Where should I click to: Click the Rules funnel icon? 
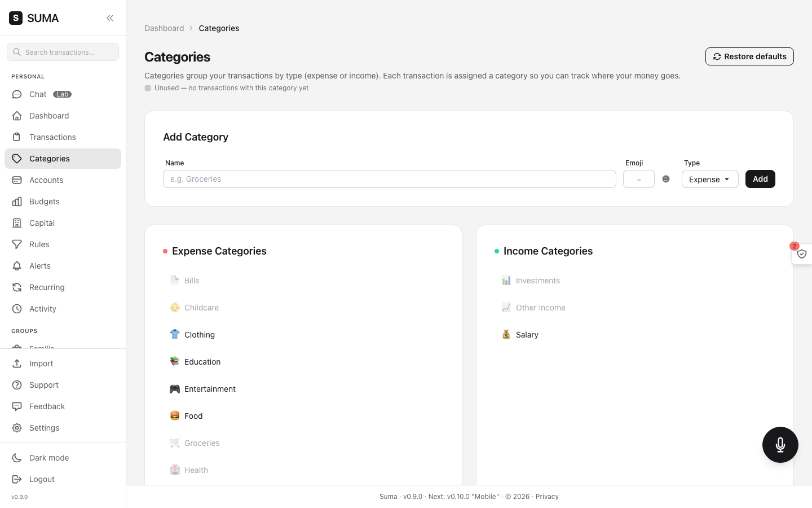[x=17, y=244]
